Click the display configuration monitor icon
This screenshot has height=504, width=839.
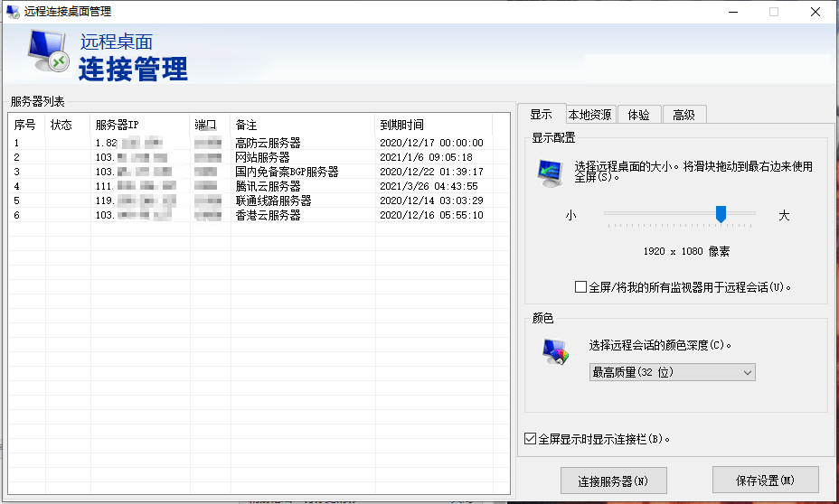pyautogui.click(x=550, y=172)
